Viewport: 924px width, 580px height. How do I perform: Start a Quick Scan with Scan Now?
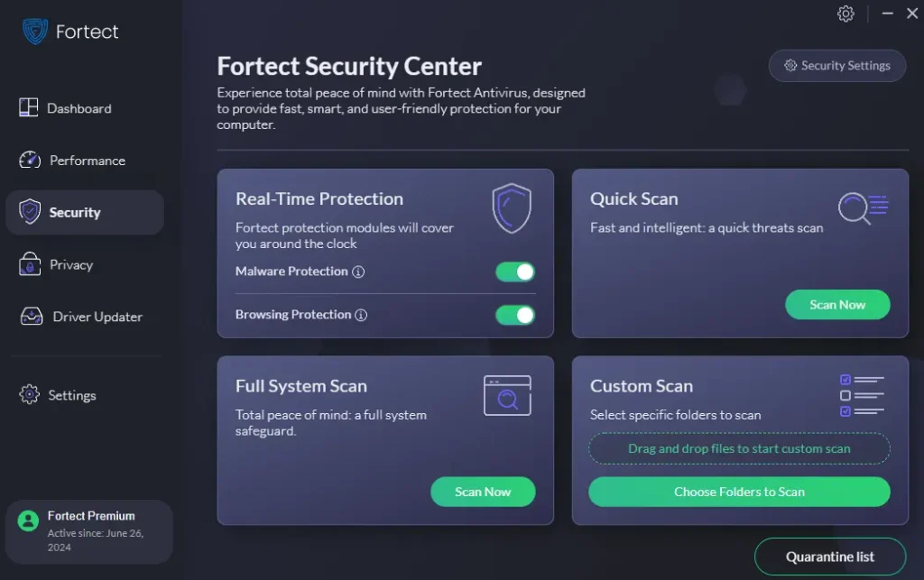(x=837, y=305)
